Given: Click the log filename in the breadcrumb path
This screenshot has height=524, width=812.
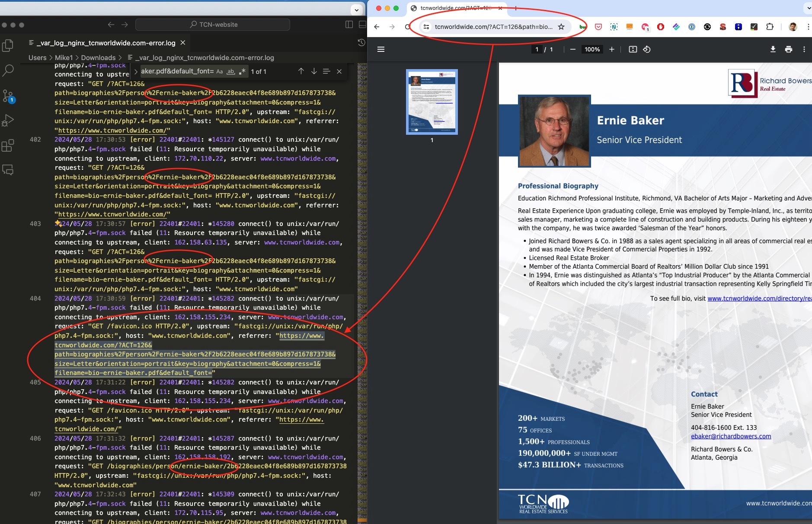Looking at the screenshot, I should click(205, 57).
